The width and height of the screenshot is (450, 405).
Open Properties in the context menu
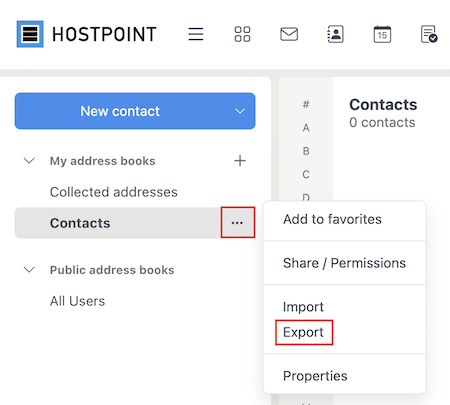pyautogui.click(x=315, y=376)
